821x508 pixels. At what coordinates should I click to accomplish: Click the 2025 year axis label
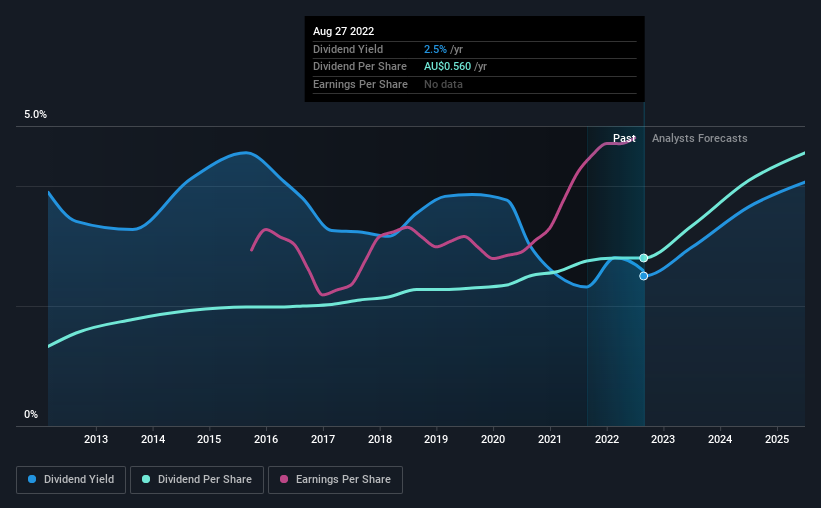click(777, 439)
